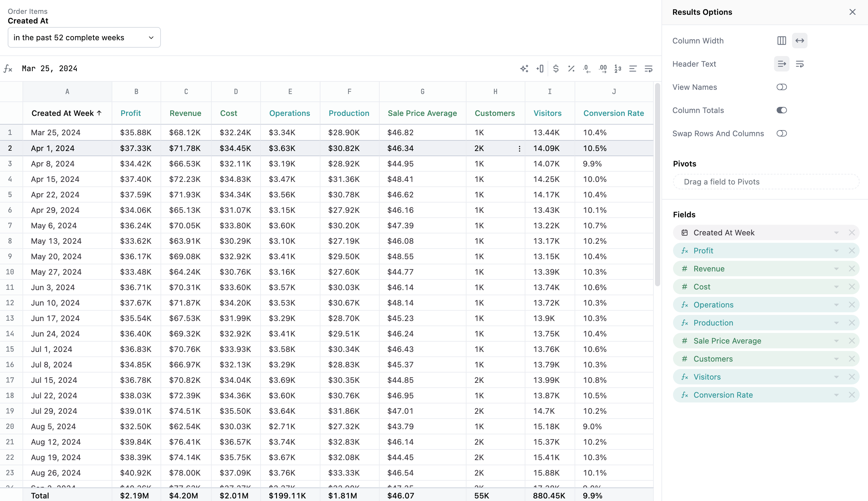This screenshot has width=868, height=501.
Task: Select the fit-to-width column width icon
Action: pyautogui.click(x=799, y=41)
